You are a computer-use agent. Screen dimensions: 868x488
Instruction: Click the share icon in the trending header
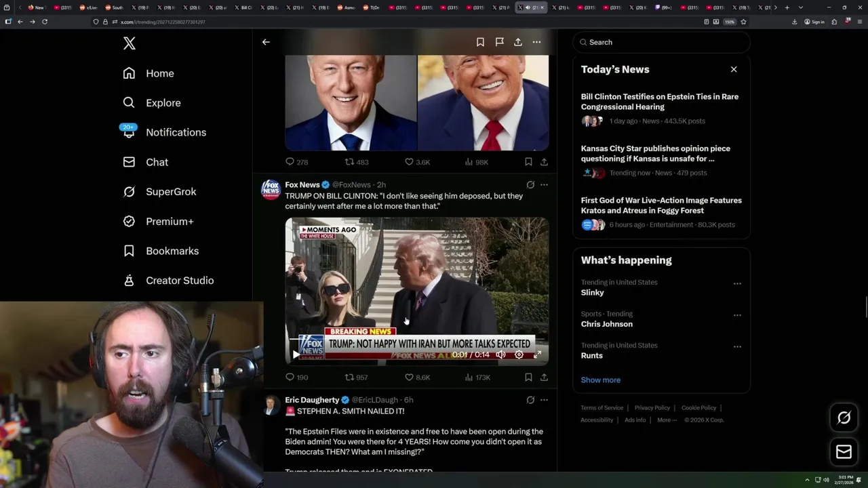point(518,42)
